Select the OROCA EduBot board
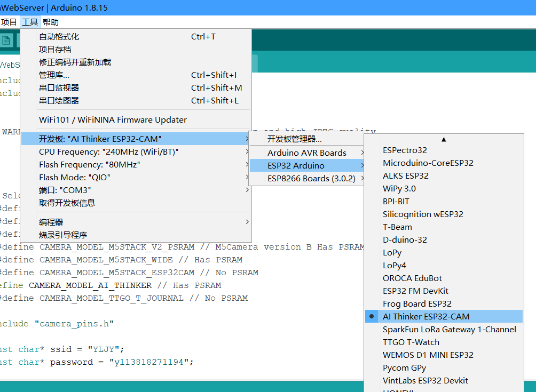Viewport: 536px width, 392px height. pos(444,278)
